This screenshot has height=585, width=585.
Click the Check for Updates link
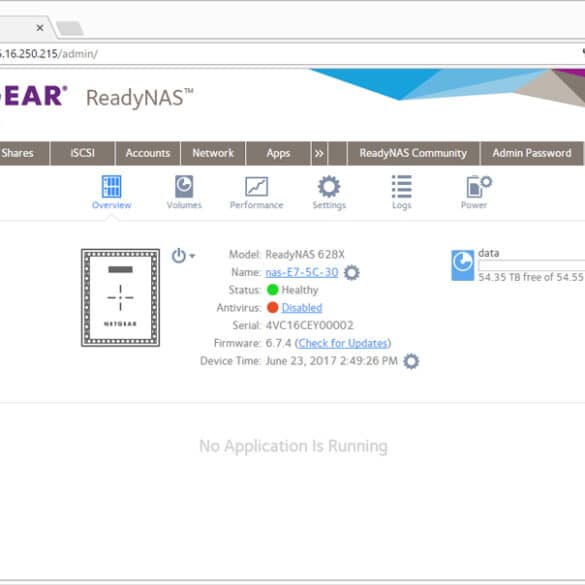pyautogui.click(x=343, y=343)
